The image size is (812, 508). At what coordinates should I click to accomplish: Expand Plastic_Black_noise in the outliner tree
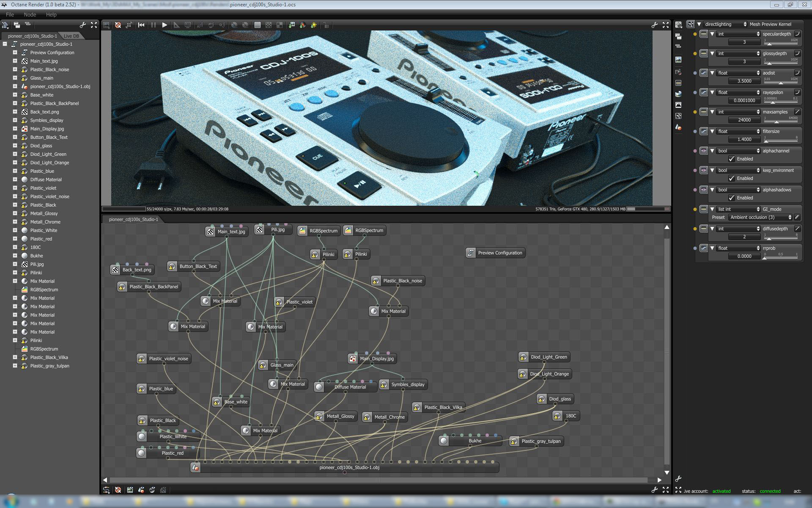(15, 69)
